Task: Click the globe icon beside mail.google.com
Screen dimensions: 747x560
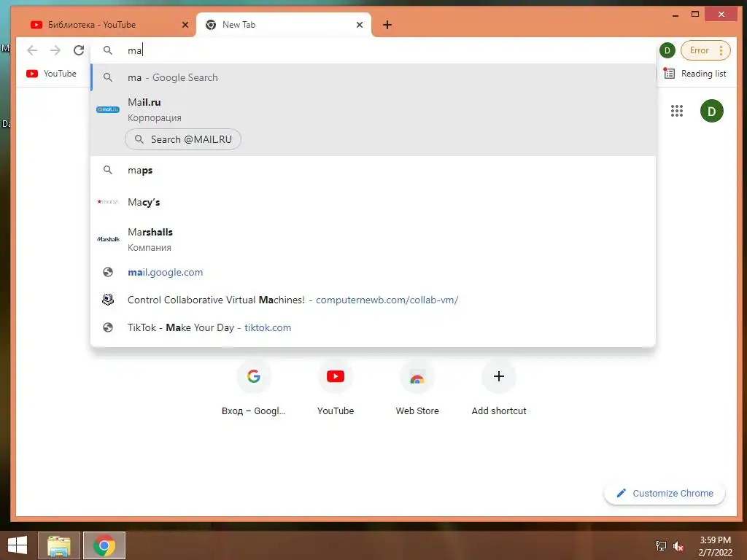Action: [x=108, y=272]
